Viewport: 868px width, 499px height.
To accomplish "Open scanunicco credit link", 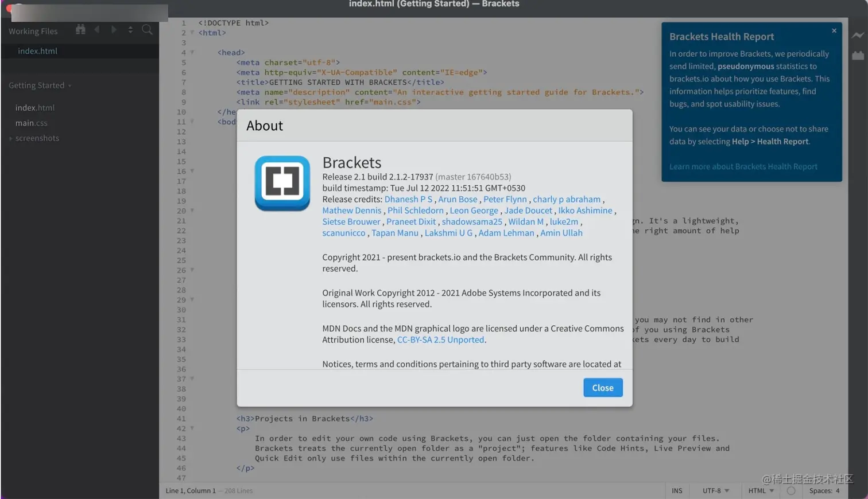I will coord(343,233).
